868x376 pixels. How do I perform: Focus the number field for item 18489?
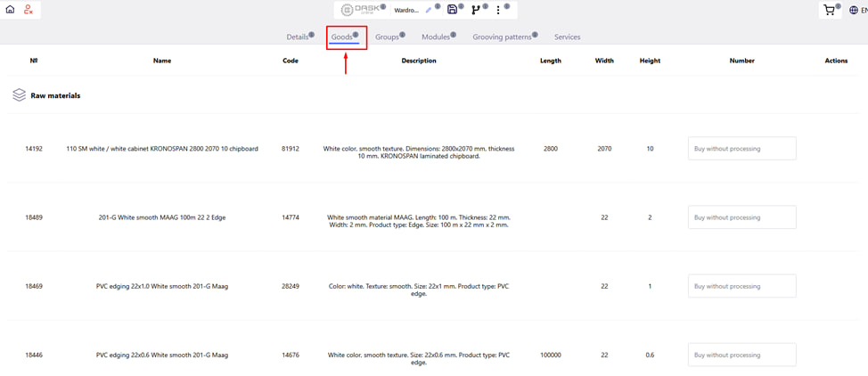(741, 217)
